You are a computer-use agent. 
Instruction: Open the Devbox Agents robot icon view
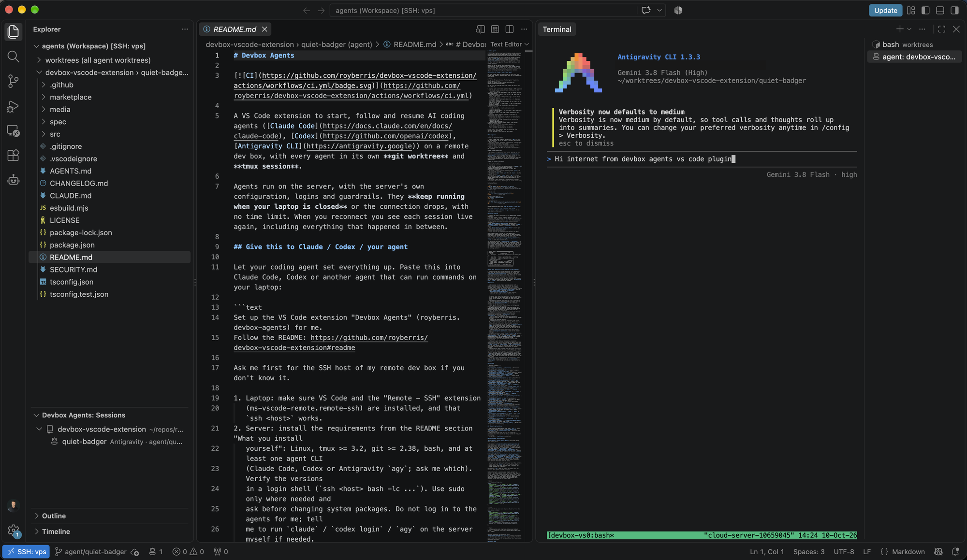tap(13, 180)
